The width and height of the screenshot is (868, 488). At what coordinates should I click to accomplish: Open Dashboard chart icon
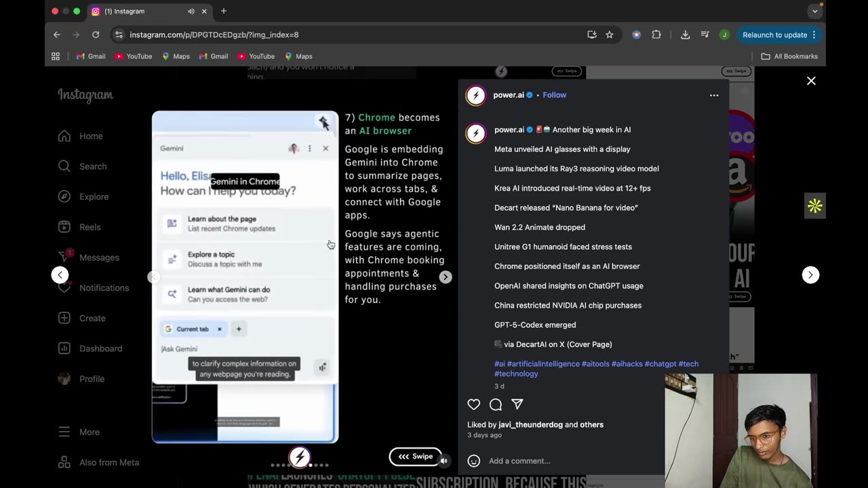pos(64,348)
